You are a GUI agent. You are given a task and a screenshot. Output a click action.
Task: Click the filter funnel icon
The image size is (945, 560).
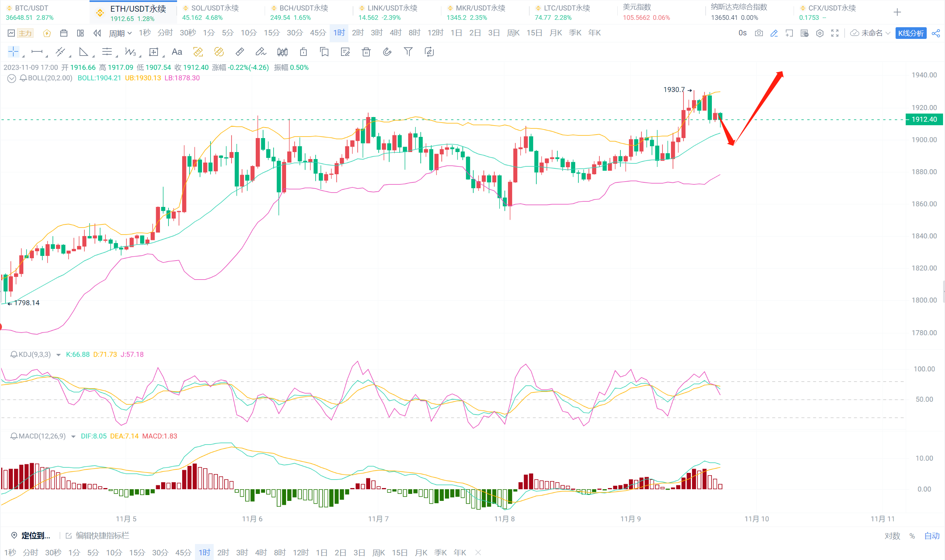pos(408,52)
